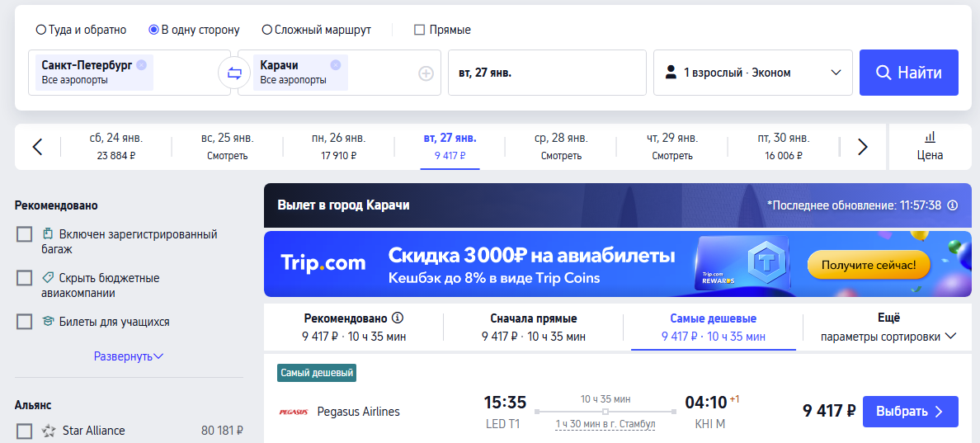The width and height of the screenshot is (980, 443).
Task: Click info icon next to last update time
Action: pos(953,205)
